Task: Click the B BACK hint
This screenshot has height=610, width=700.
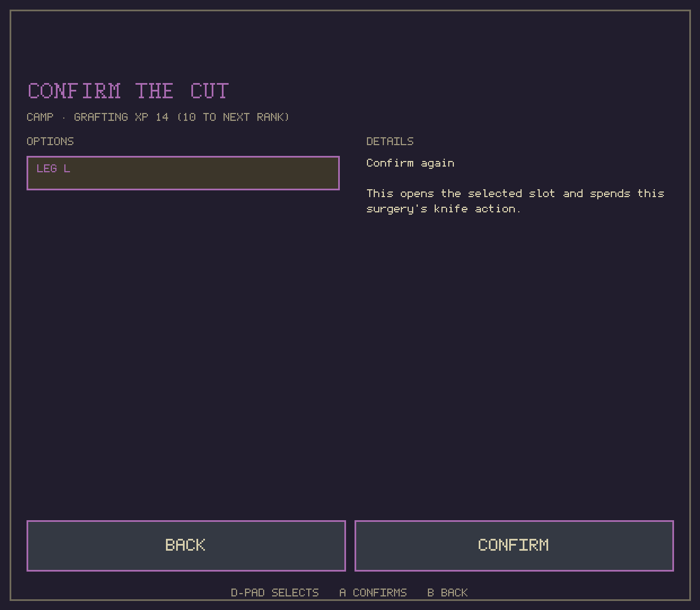Action: pos(448,592)
